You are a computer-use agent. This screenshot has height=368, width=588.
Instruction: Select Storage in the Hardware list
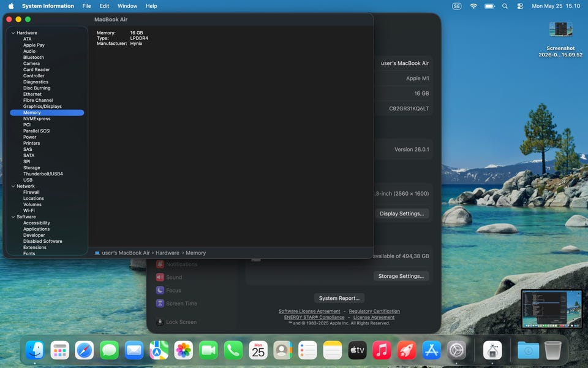pyautogui.click(x=31, y=167)
